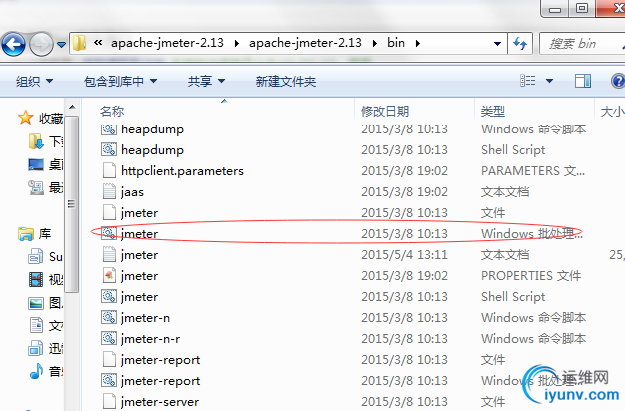Image resolution: width=625 pixels, height=411 pixels.
Task: Click the PARAMETERS type cell
Action: coord(533,171)
